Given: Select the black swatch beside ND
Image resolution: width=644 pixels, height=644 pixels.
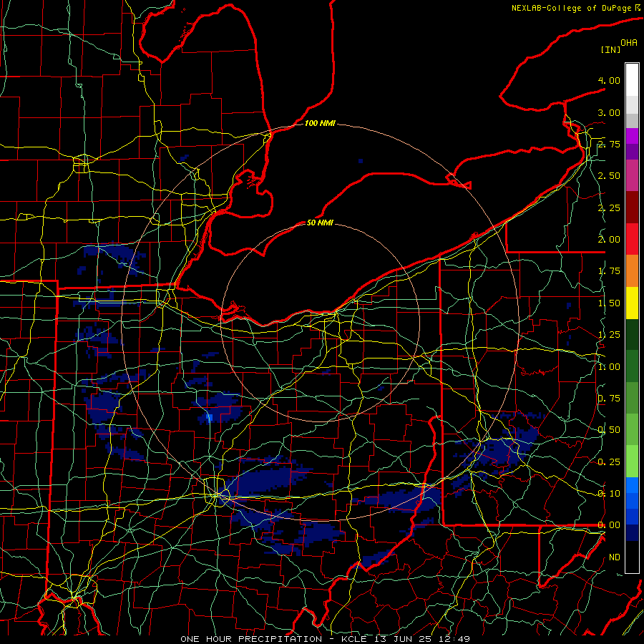Looking at the screenshot, I should coord(632,557).
